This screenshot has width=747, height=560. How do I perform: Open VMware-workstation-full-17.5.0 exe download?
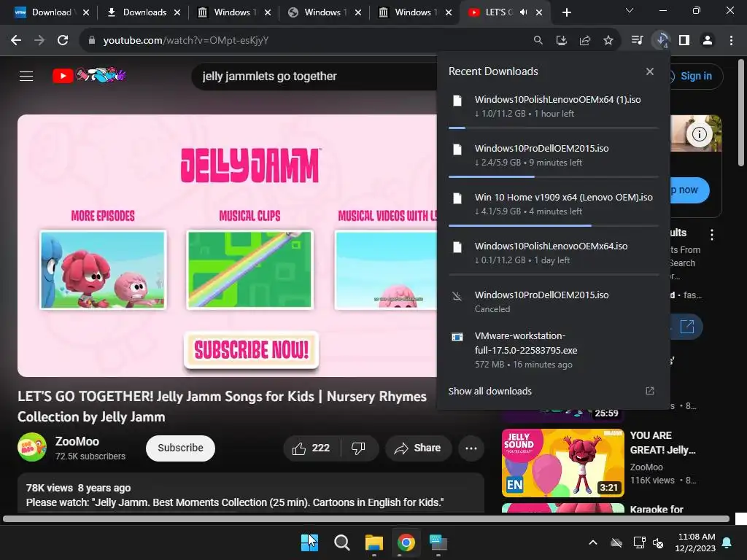point(554,350)
